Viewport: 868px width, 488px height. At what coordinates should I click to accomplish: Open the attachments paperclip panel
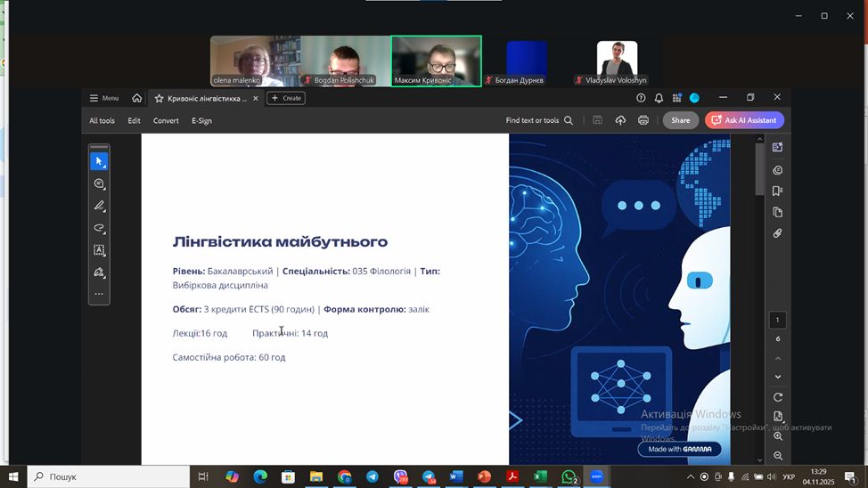pyautogui.click(x=777, y=233)
